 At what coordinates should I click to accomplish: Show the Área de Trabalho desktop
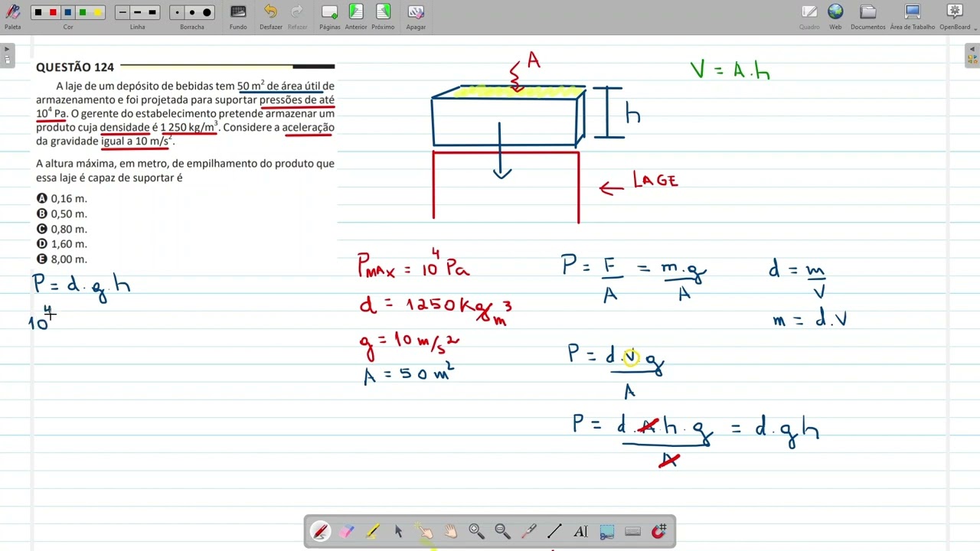[x=912, y=16]
